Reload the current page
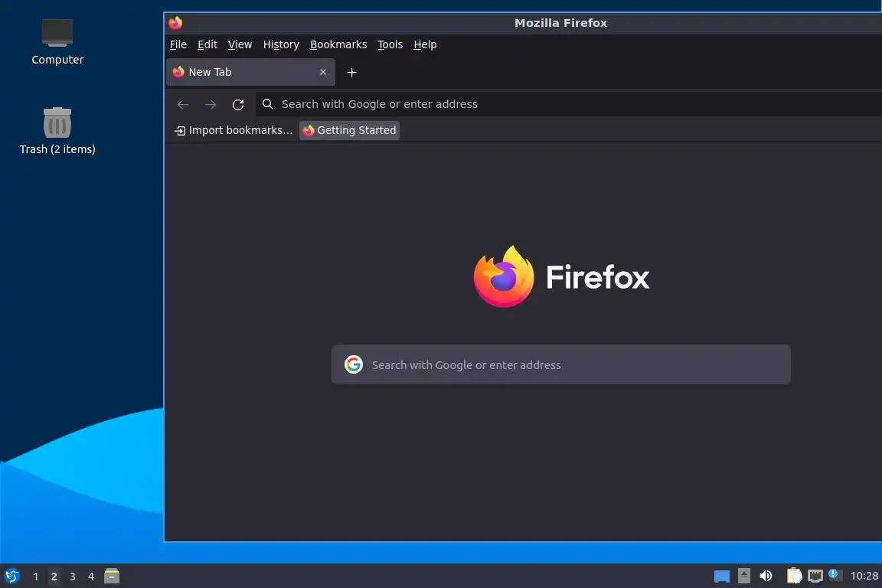 click(238, 104)
